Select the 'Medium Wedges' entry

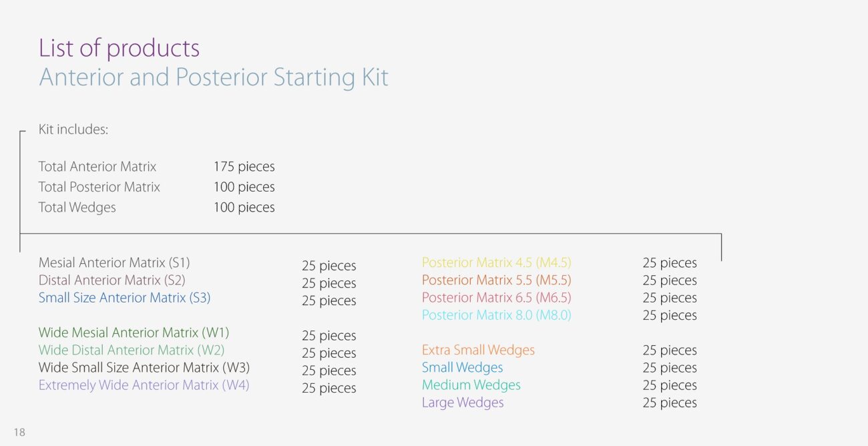471,385
